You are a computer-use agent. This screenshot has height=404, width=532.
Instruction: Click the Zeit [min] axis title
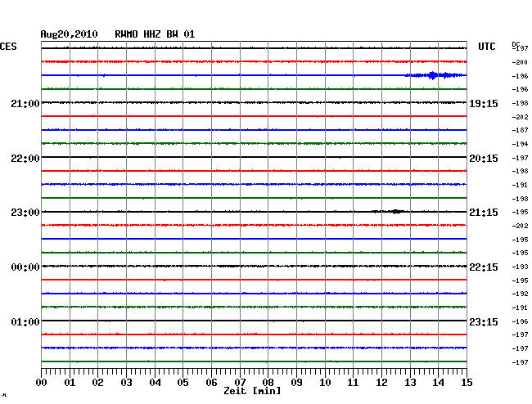point(252,391)
